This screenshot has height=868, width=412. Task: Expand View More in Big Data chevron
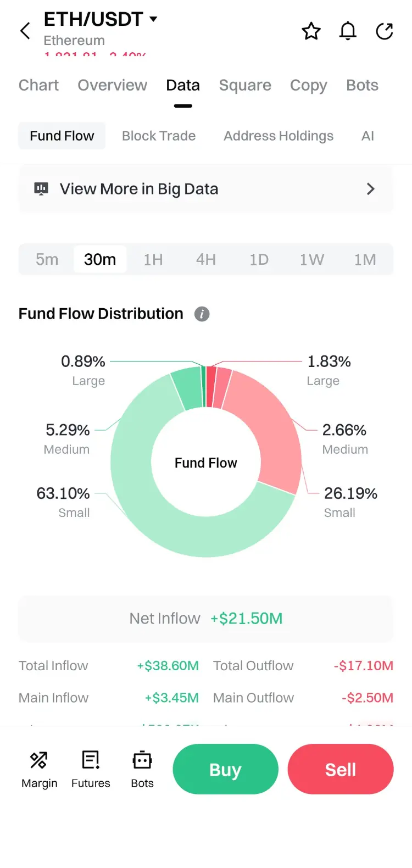pos(371,189)
